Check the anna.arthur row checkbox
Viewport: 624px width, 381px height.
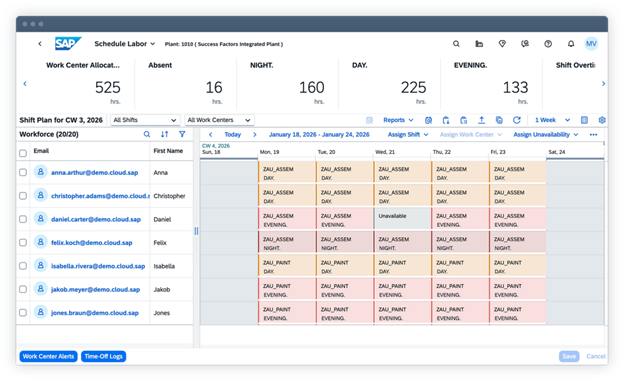(23, 172)
